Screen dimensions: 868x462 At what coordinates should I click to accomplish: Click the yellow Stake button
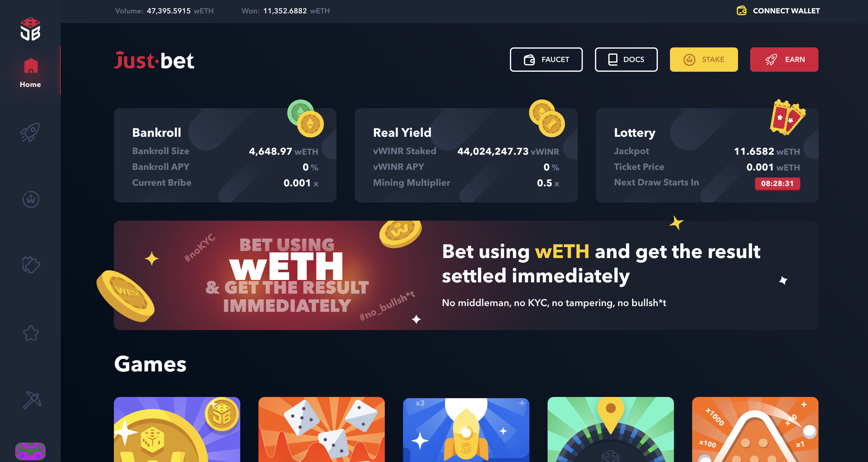coord(704,59)
